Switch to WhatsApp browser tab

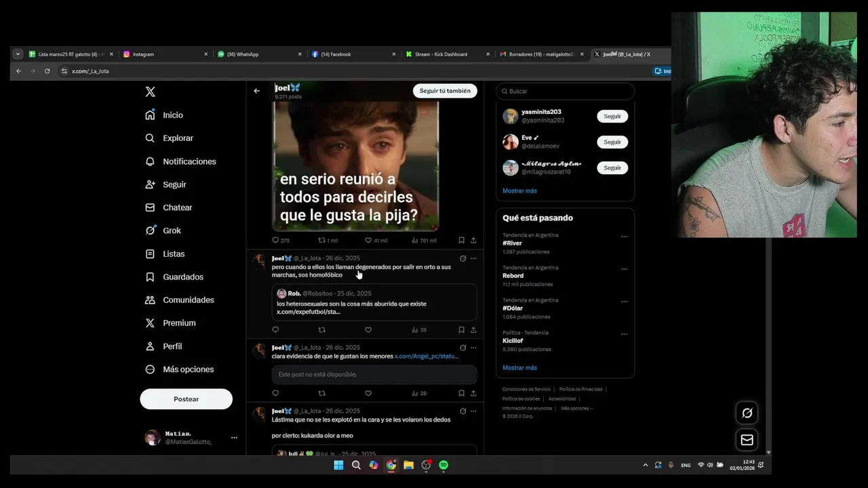pos(260,54)
